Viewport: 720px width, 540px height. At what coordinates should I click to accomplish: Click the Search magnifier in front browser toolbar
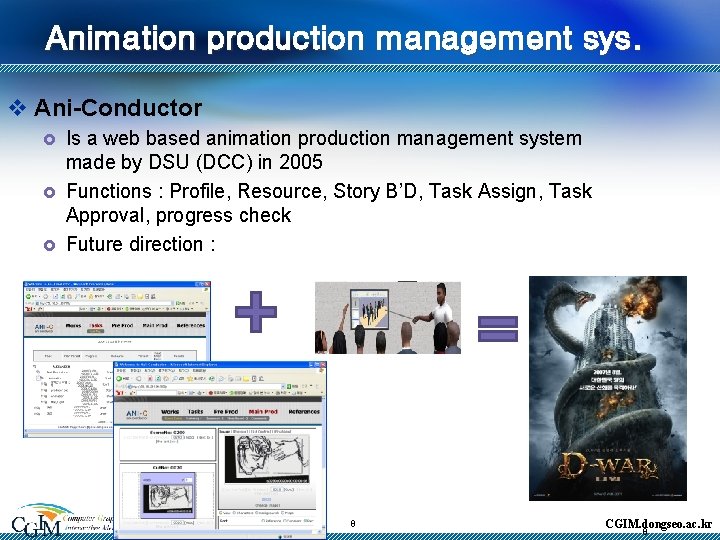(x=175, y=378)
